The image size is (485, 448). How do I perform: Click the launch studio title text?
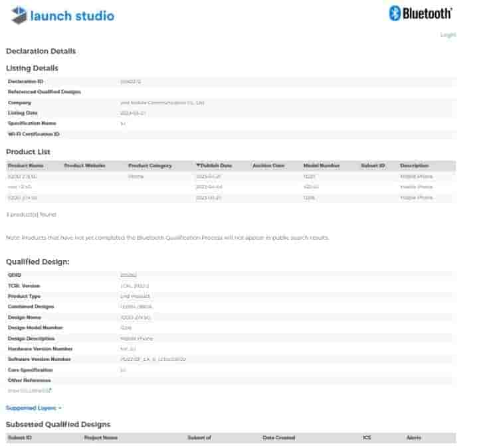click(x=72, y=16)
